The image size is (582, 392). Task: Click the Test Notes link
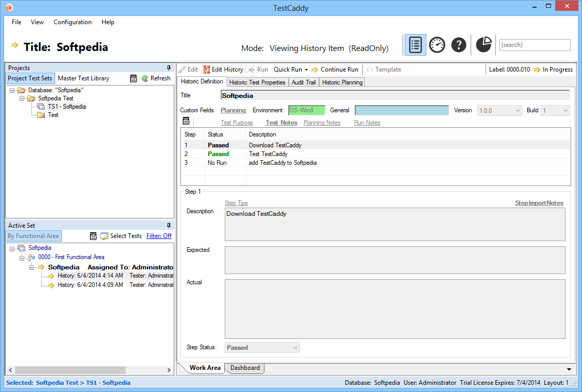pos(281,123)
